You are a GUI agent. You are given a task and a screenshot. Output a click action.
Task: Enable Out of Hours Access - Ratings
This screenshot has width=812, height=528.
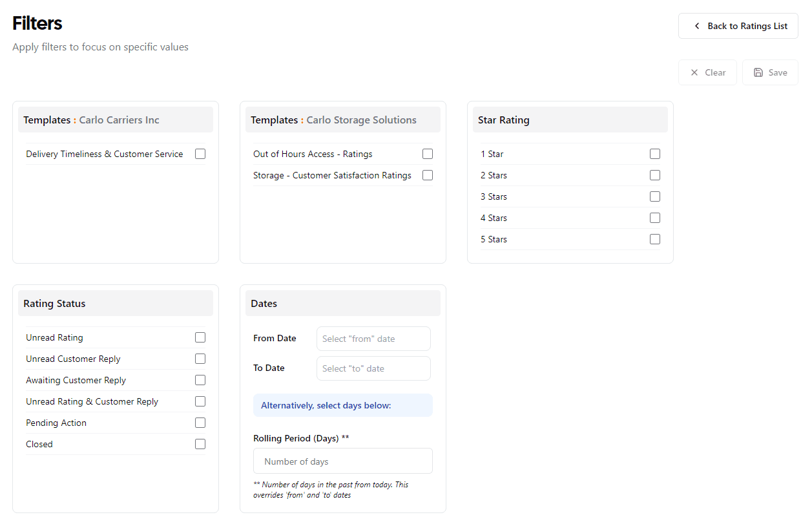click(x=428, y=154)
